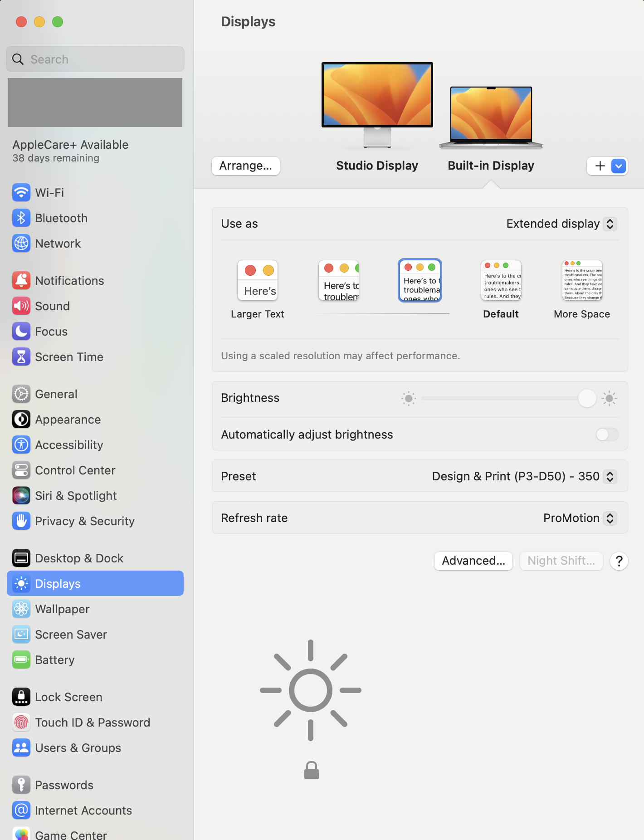Click the Studio Display monitor thumbnail
The width and height of the screenshot is (644, 840).
click(x=377, y=105)
